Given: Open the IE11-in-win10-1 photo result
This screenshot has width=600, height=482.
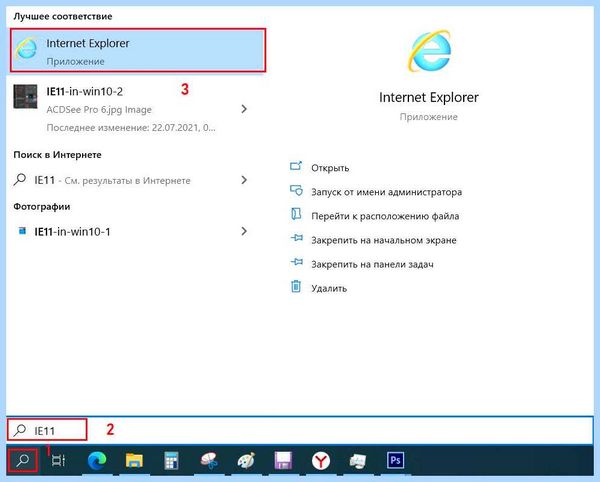Looking at the screenshot, I should [x=130, y=231].
